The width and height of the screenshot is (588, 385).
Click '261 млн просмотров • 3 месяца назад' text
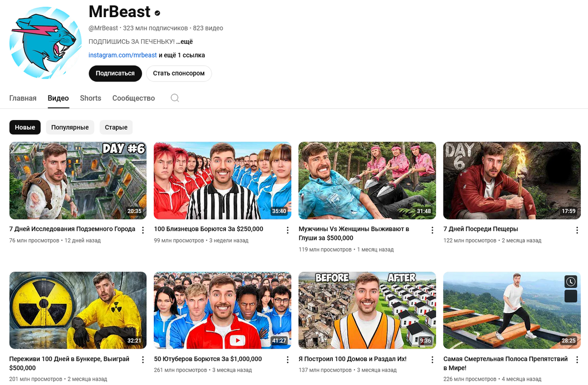point(203,370)
